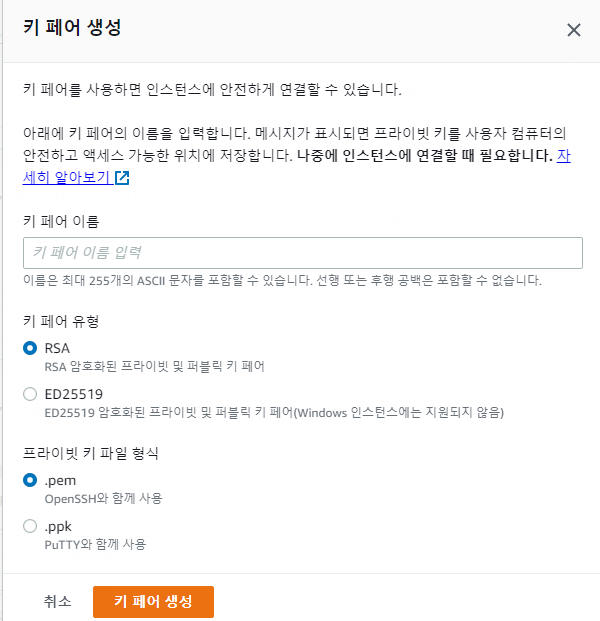The height and width of the screenshot is (621, 600).
Task: Click the ED25519 option label text
Action: point(74,394)
